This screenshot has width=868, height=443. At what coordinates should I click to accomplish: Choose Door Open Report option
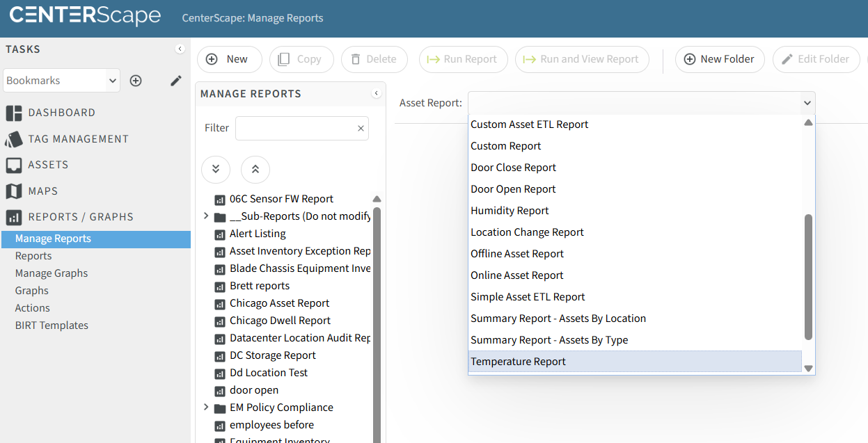point(635,189)
